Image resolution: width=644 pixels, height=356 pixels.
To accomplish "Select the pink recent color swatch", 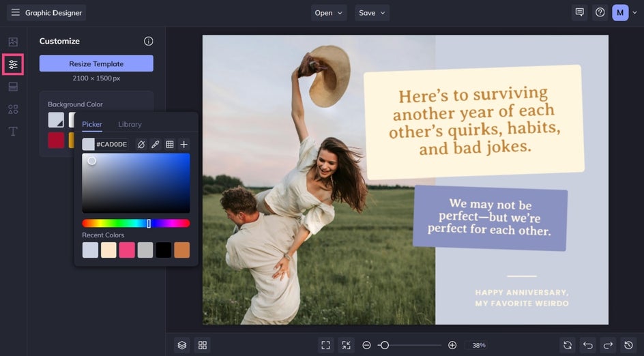I will point(127,250).
